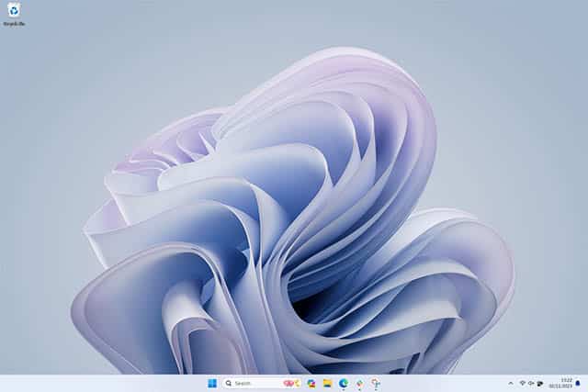The height and width of the screenshot is (392, 588).
Task: Open the search highlight illustration in the Search box
Action: pyautogui.click(x=290, y=383)
